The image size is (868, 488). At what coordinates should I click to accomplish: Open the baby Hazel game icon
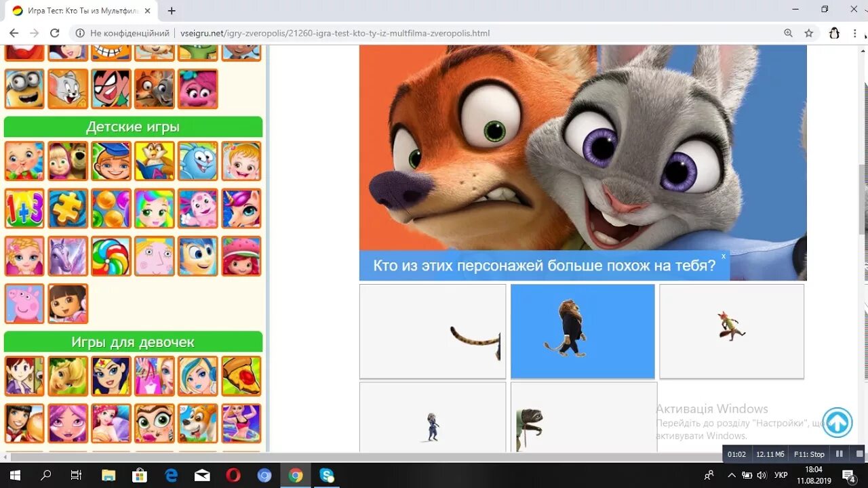[241, 161]
